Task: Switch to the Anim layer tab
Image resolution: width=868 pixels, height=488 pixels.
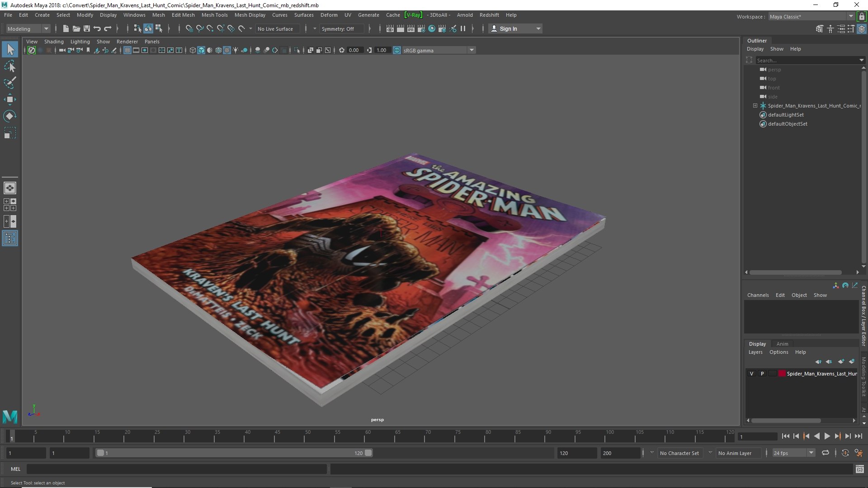Action: [782, 344]
